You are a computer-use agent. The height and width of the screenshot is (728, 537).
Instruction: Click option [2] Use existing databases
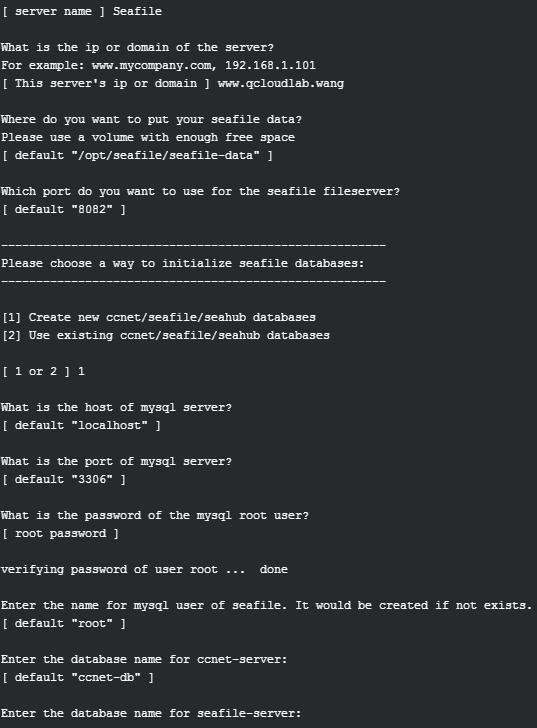pyautogui.click(x=166, y=335)
